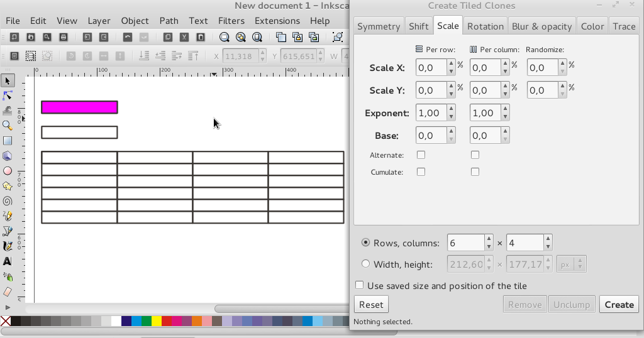The width and height of the screenshot is (644, 338).
Task: Activate the Star and polygon tool
Action: tap(8, 186)
